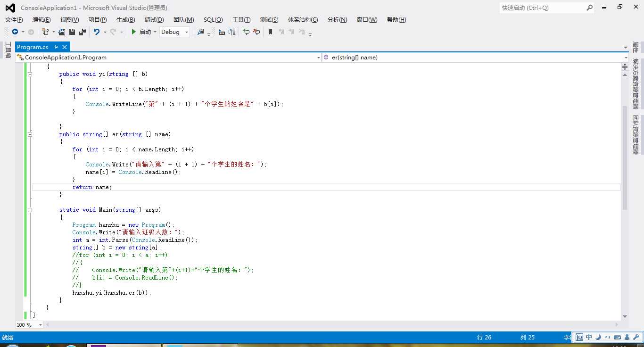
Task: Toggle a bookmark with the bookmark icon
Action: [x=271, y=32]
